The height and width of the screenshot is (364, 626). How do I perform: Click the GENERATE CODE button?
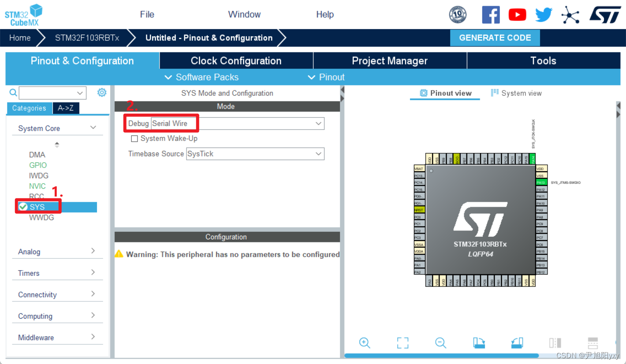[495, 38]
